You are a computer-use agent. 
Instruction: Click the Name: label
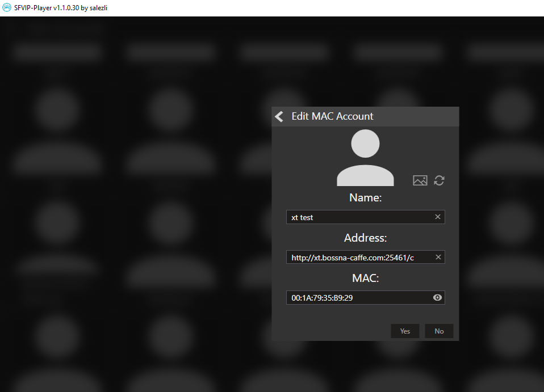click(365, 197)
